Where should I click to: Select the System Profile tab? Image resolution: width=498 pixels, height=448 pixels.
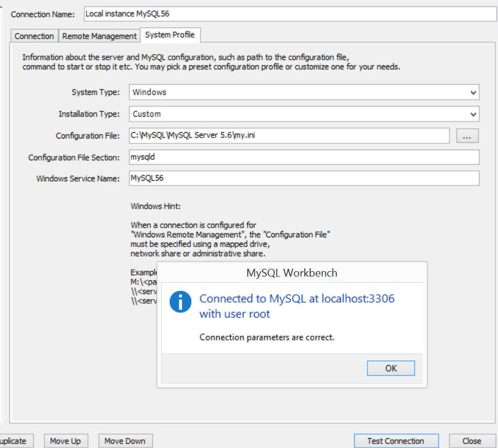[x=170, y=35]
